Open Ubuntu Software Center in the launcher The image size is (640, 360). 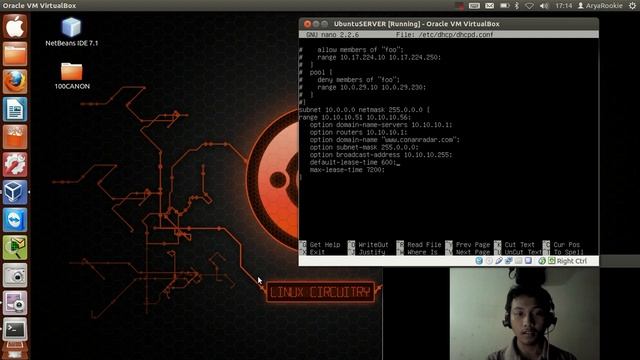(15, 137)
